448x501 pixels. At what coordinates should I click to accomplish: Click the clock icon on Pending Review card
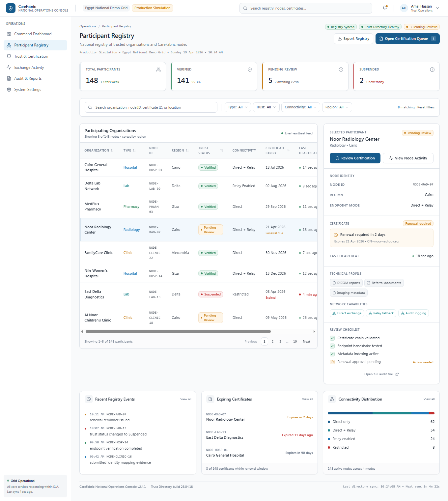pyautogui.click(x=341, y=70)
